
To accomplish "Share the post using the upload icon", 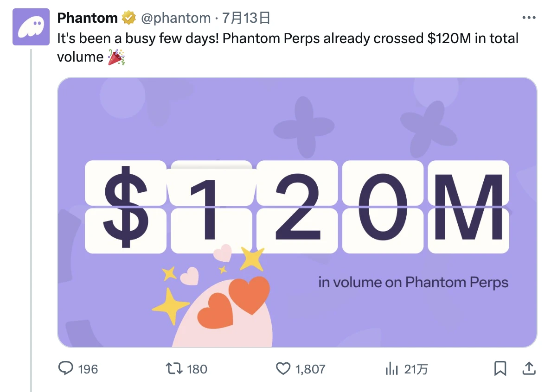I will (530, 368).
